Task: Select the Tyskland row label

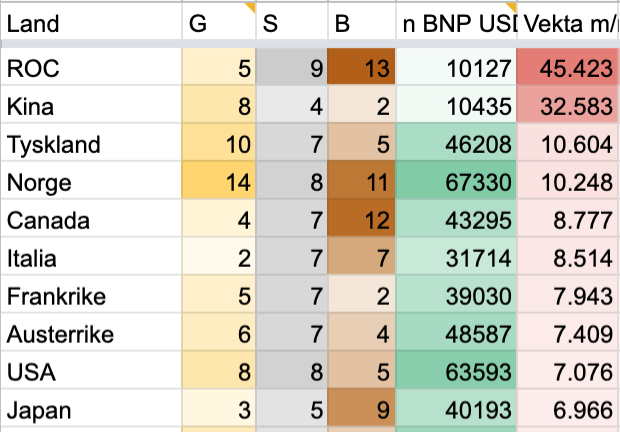Action: tap(90, 145)
